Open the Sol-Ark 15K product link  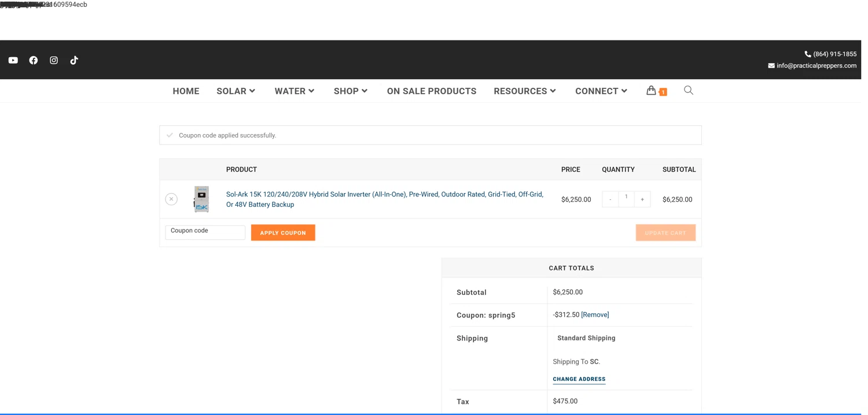384,199
